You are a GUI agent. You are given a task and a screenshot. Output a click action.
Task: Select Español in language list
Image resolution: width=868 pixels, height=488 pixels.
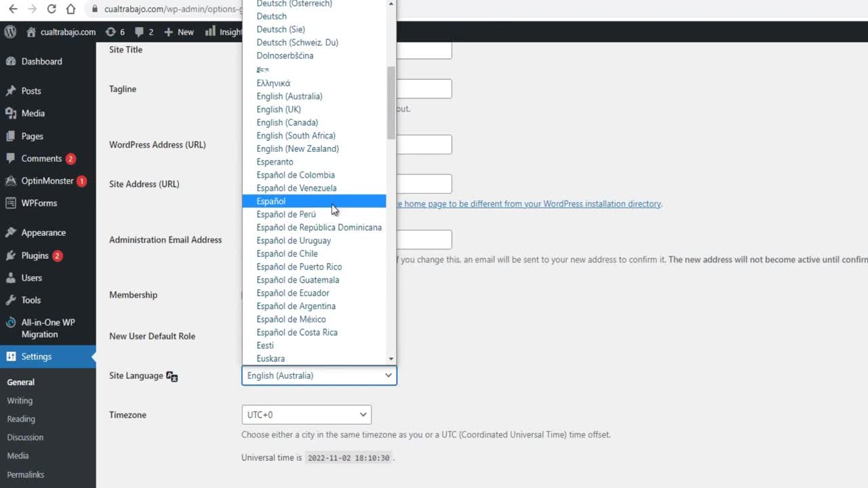coord(314,201)
